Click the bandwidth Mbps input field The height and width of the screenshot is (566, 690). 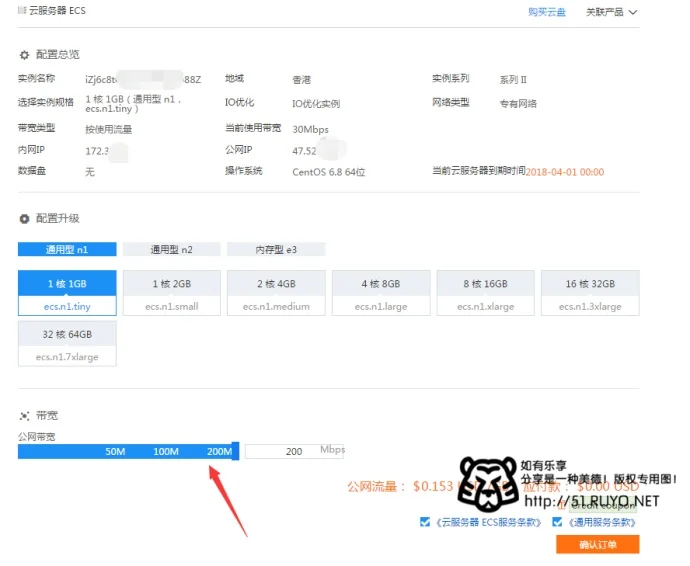tap(294, 452)
